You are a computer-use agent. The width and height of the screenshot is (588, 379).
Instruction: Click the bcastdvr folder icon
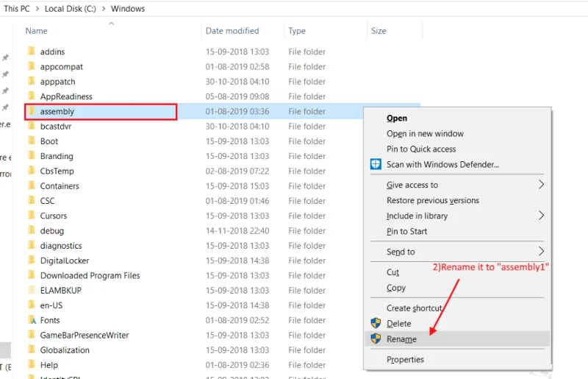pos(32,126)
